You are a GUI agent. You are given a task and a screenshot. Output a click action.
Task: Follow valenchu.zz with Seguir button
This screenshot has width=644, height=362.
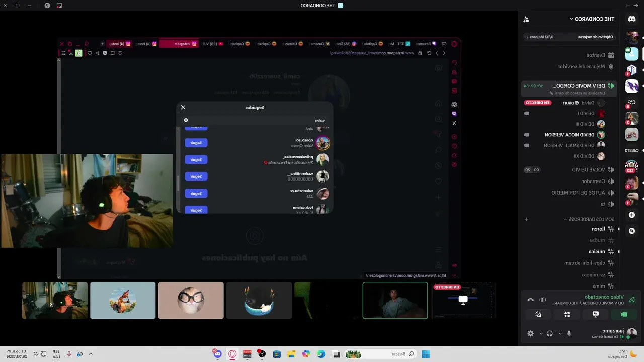[x=196, y=193]
